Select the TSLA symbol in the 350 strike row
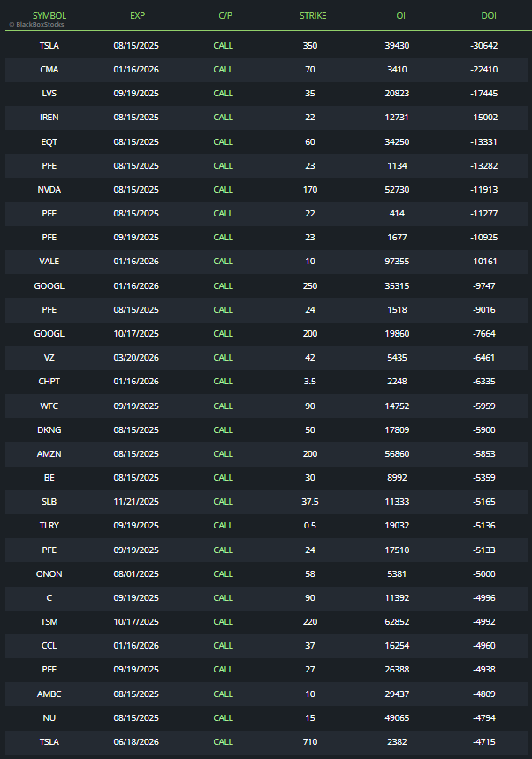 [49, 45]
